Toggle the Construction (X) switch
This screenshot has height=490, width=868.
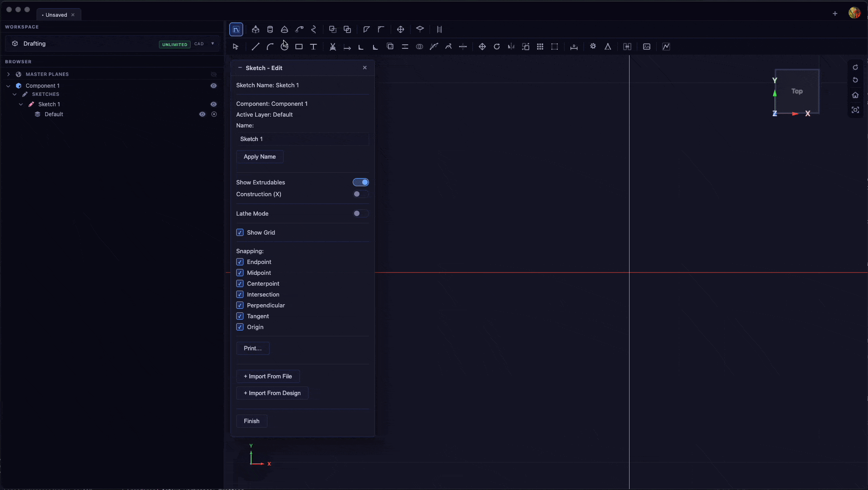click(361, 194)
